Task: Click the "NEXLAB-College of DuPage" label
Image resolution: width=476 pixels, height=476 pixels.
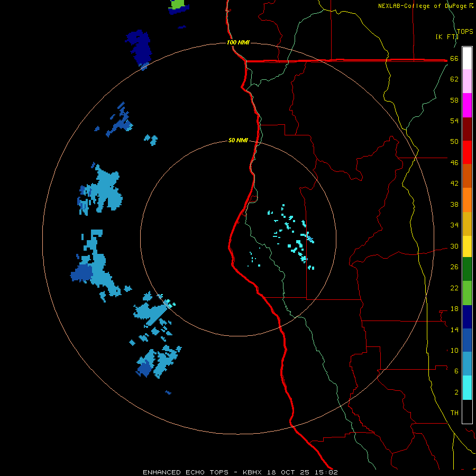Action: pos(423,6)
